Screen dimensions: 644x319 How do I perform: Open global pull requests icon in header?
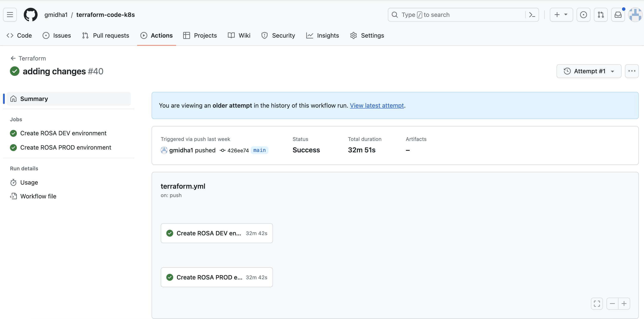click(601, 15)
